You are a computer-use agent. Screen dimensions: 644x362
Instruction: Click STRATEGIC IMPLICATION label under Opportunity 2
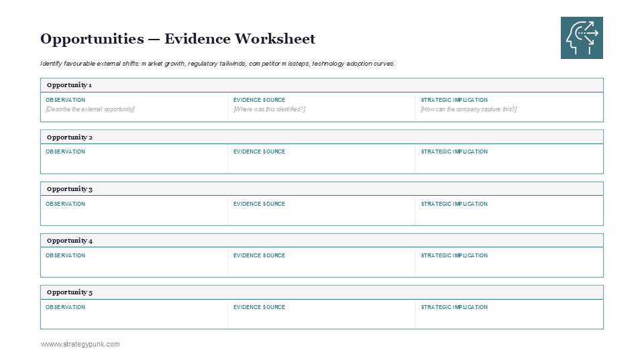454,152
